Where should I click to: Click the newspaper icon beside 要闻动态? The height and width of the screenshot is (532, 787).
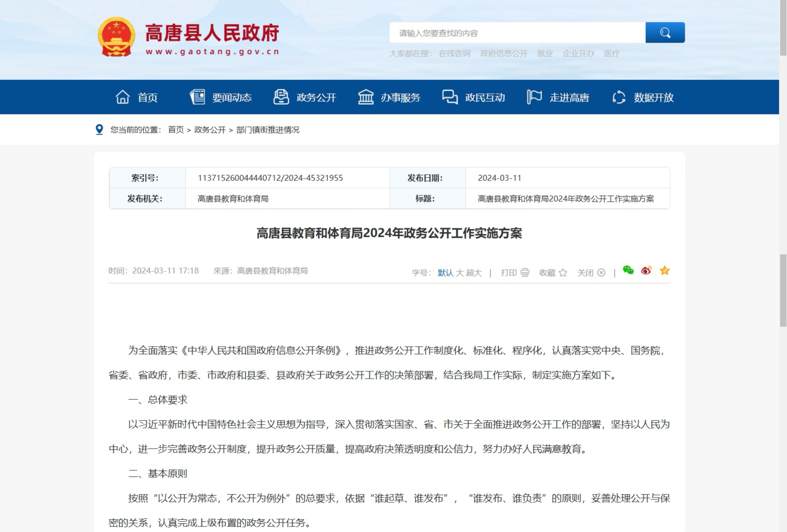coord(197,97)
